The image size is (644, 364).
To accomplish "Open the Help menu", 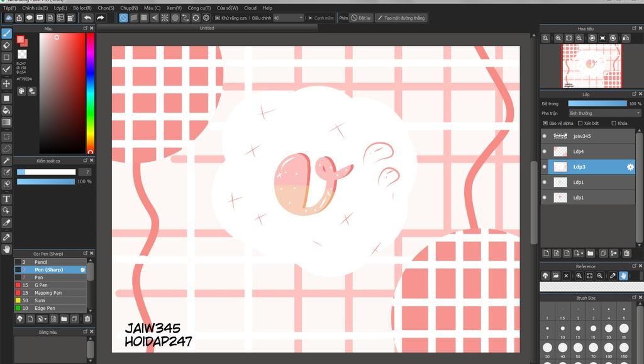I will pyautogui.click(x=267, y=8).
